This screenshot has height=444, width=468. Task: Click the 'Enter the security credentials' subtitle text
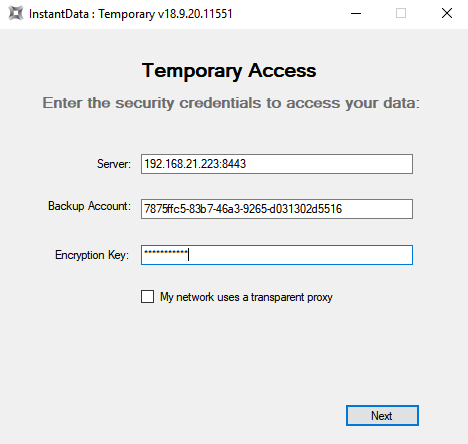(231, 103)
